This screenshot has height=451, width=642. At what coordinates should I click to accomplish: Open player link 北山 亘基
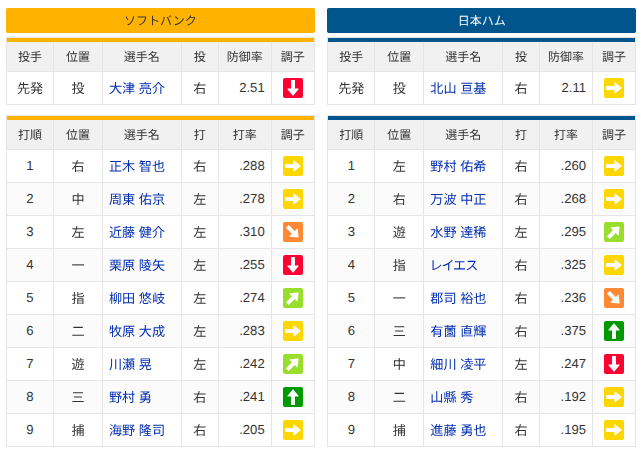tap(458, 88)
